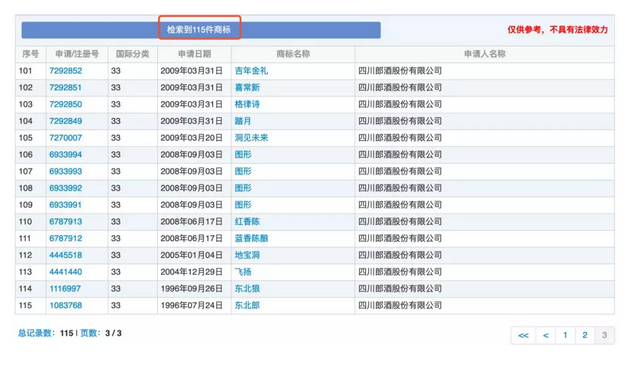Go to first page with << button

click(523, 335)
